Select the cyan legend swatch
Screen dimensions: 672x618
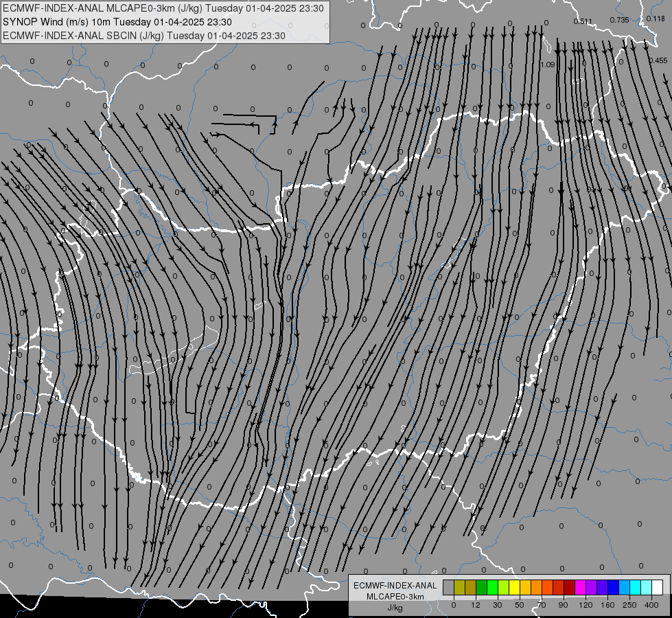(636, 587)
